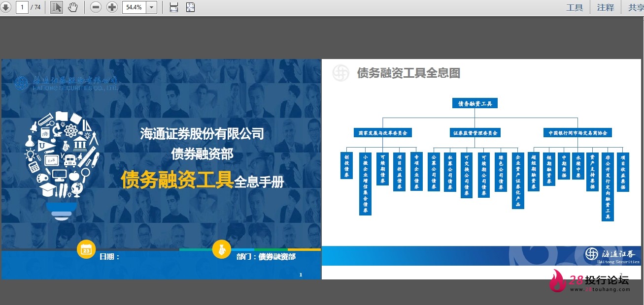Click the 小微企业增信集合债券 chart box
Viewport: 644px width, 305px height.
pyautogui.click(x=365, y=183)
